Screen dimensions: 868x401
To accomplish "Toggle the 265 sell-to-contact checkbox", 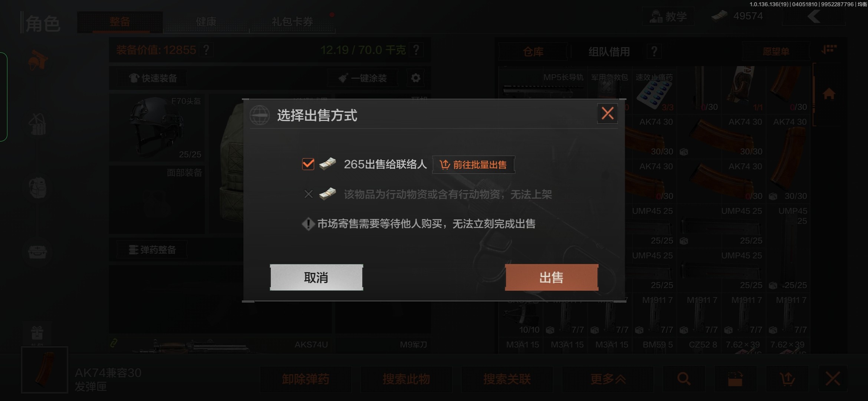I will (x=308, y=164).
